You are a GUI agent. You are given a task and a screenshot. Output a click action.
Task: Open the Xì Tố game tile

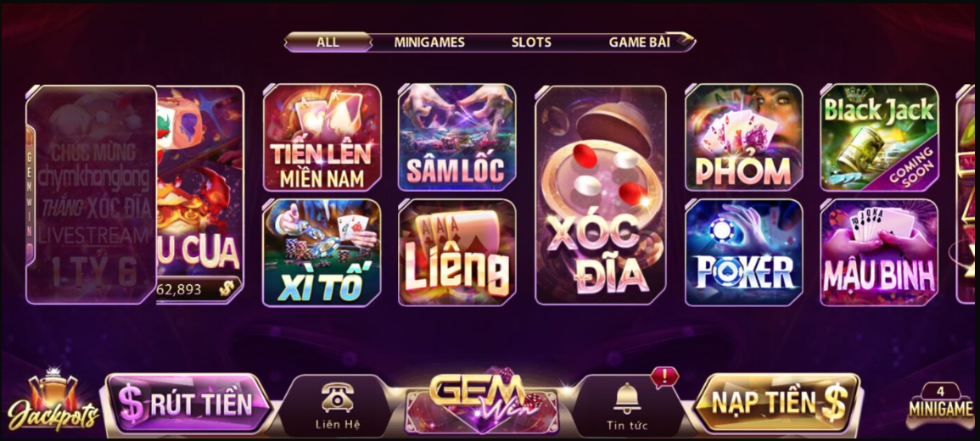click(x=322, y=253)
